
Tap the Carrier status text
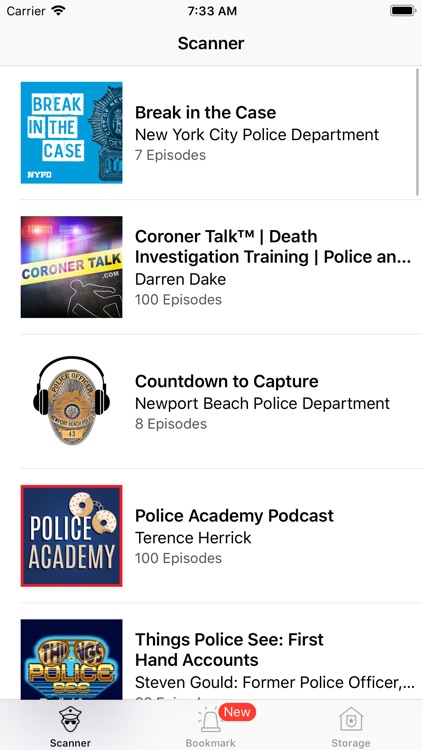26,11
